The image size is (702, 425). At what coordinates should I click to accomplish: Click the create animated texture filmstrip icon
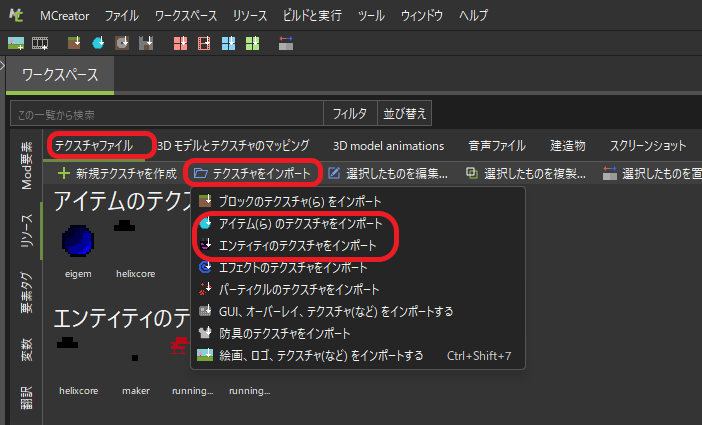(x=40, y=43)
